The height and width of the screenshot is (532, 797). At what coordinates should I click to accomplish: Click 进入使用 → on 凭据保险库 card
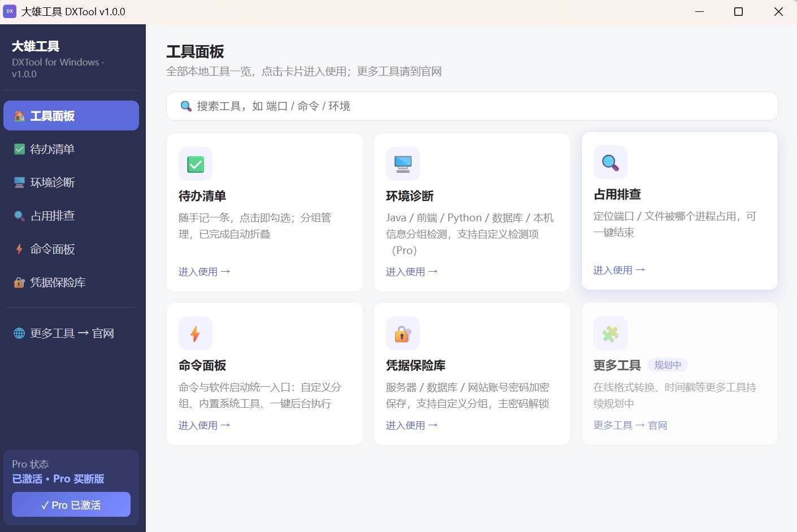tap(412, 425)
